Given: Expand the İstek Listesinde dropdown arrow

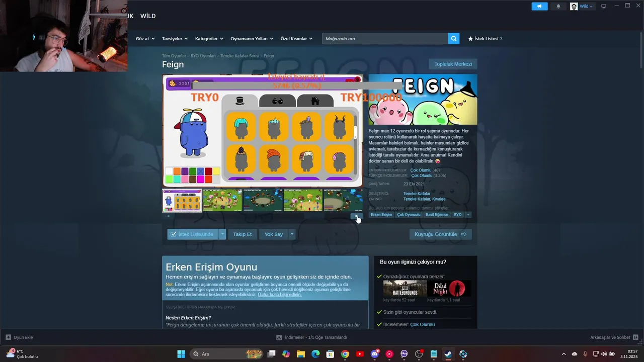Looking at the screenshot, I should 222,234.
